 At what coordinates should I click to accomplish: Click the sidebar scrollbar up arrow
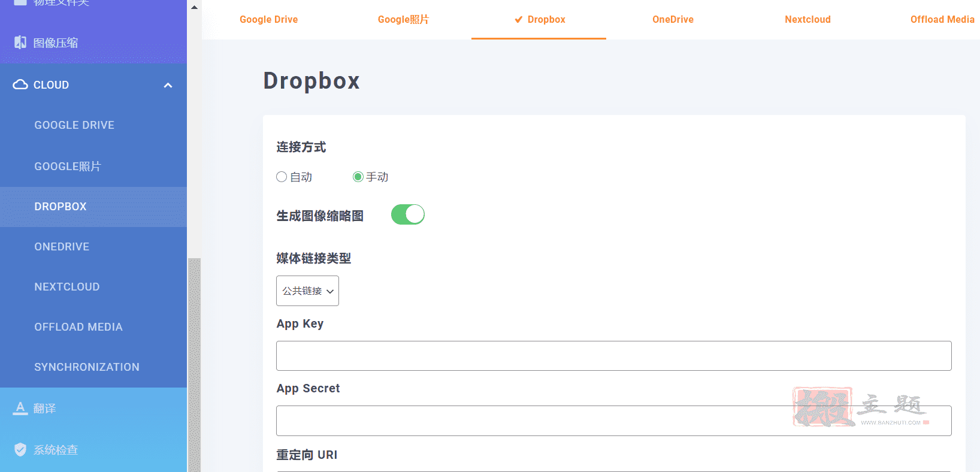(x=194, y=7)
